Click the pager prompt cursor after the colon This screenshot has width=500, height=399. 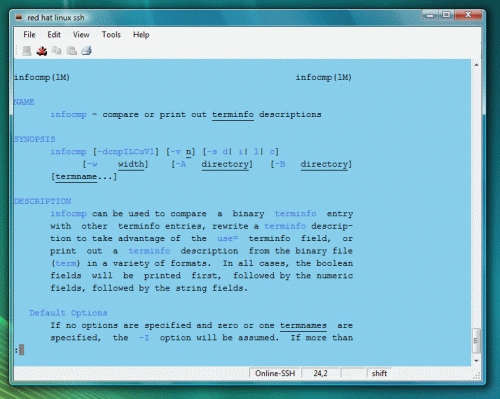coord(21,350)
